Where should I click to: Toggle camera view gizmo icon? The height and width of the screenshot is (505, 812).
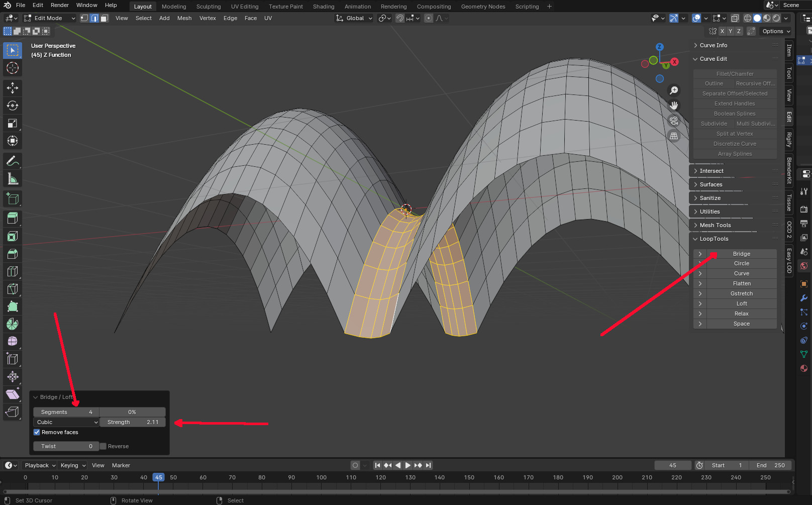674,121
